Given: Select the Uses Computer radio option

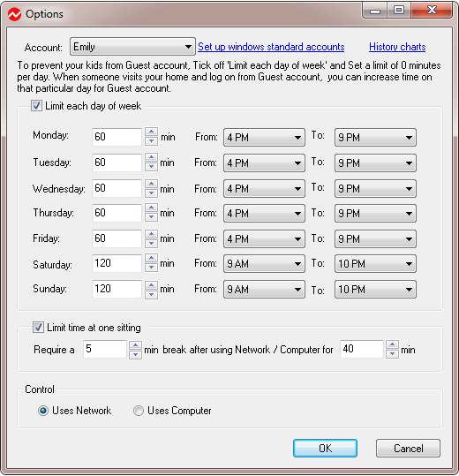Looking at the screenshot, I should [139, 411].
